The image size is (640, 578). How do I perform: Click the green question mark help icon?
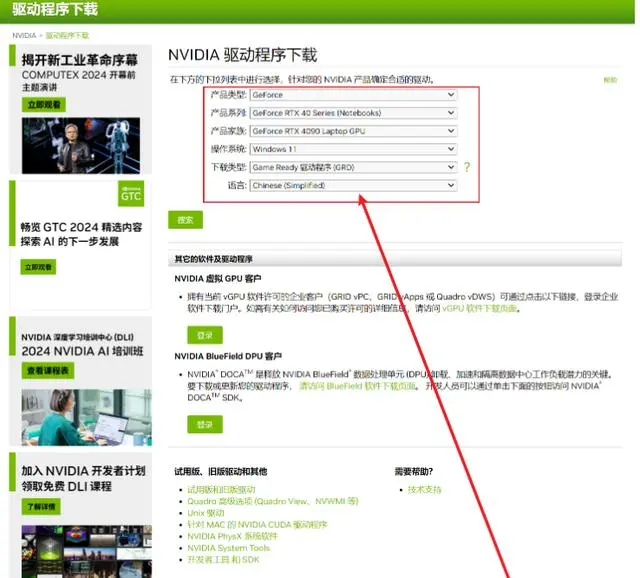pos(467,167)
